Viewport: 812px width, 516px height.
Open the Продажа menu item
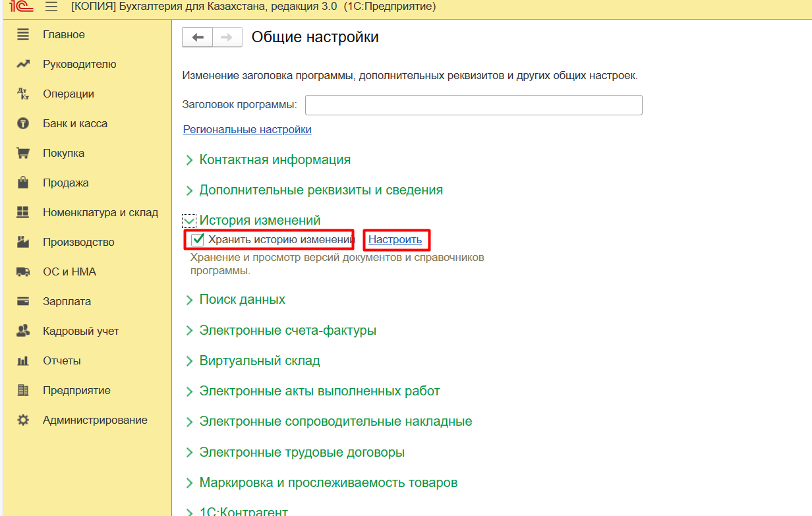pyautogui.click(x=66, y=183)
